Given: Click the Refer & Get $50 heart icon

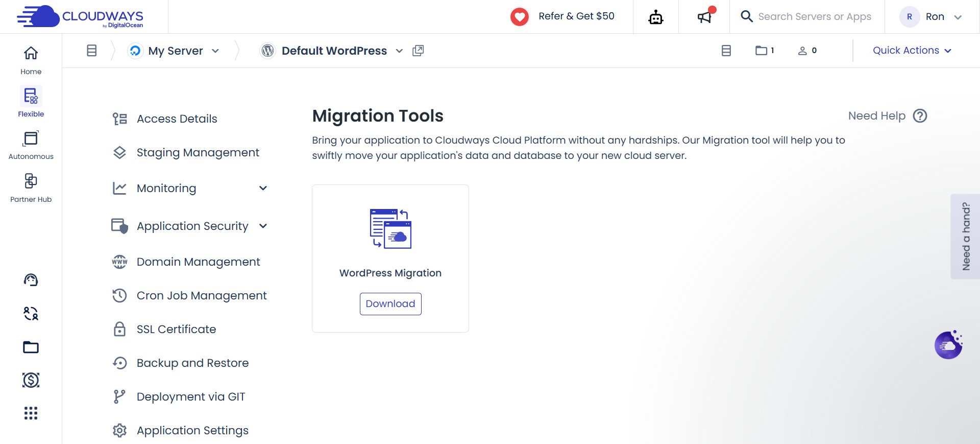Looking at the screenshot, I should tap(520, 16).
